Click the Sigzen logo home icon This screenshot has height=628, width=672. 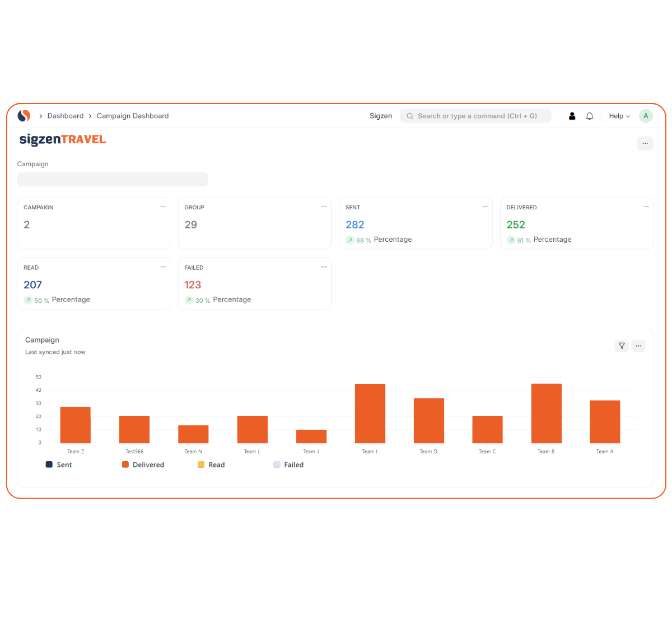coord(24,116)
